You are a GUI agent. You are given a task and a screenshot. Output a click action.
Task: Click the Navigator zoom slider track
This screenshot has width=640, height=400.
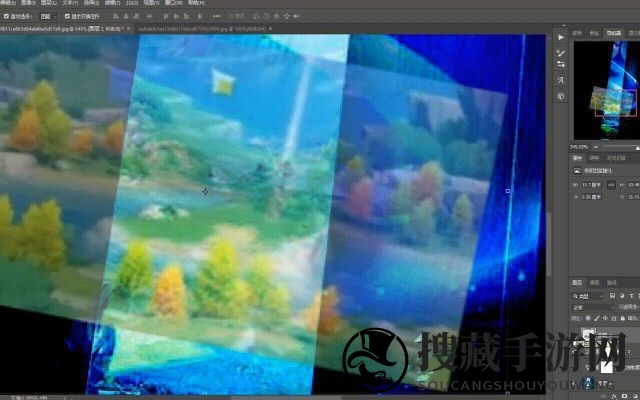620,147
